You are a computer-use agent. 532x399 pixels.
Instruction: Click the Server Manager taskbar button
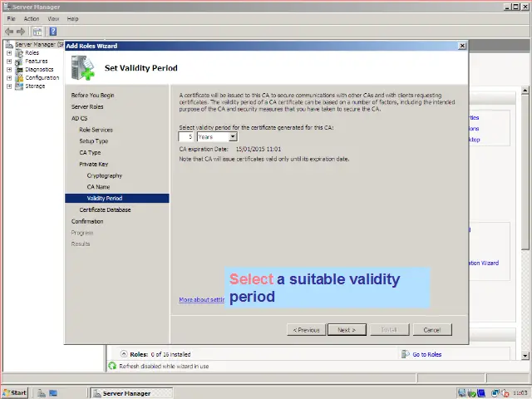132,393
